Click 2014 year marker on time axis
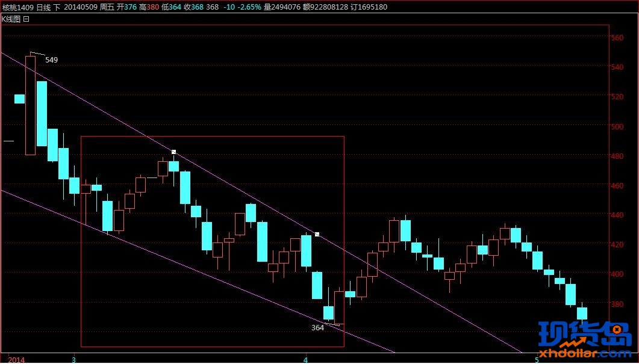Viewport: 639px width, 364px height. pos(17,360)
